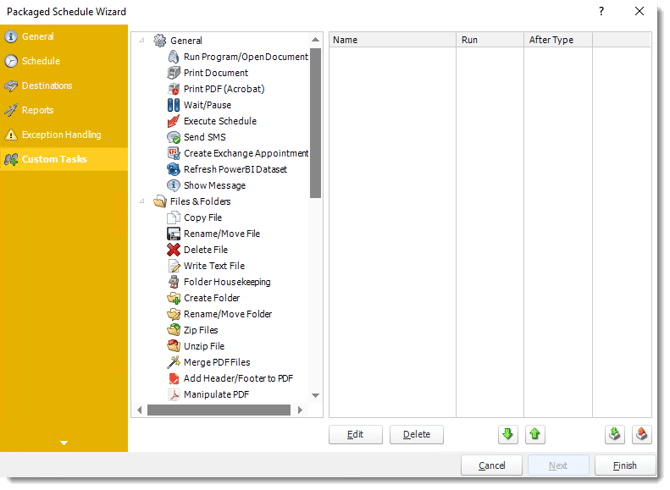The height and width of the screenshot is (490, 670).
Task: Select 'Copy File' task label
Action: point(203,218)
